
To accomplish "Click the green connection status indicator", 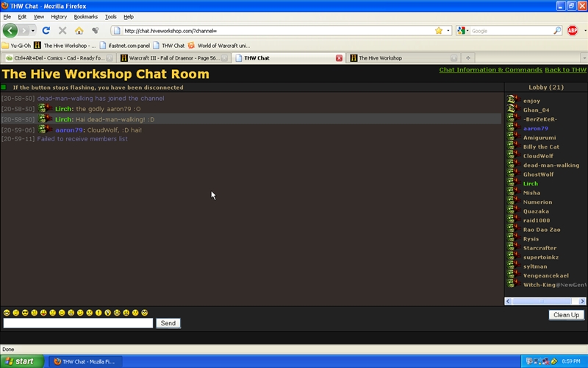I will point(4,87).
